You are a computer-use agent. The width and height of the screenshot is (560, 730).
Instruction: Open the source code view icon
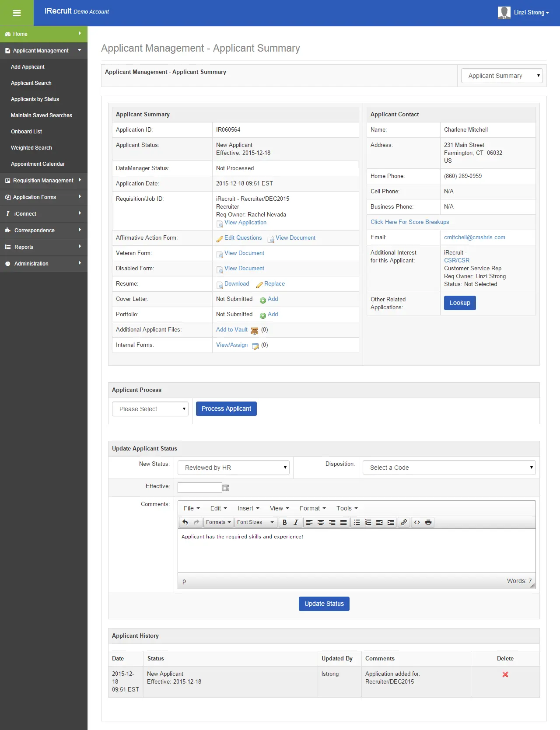(417, 522)
